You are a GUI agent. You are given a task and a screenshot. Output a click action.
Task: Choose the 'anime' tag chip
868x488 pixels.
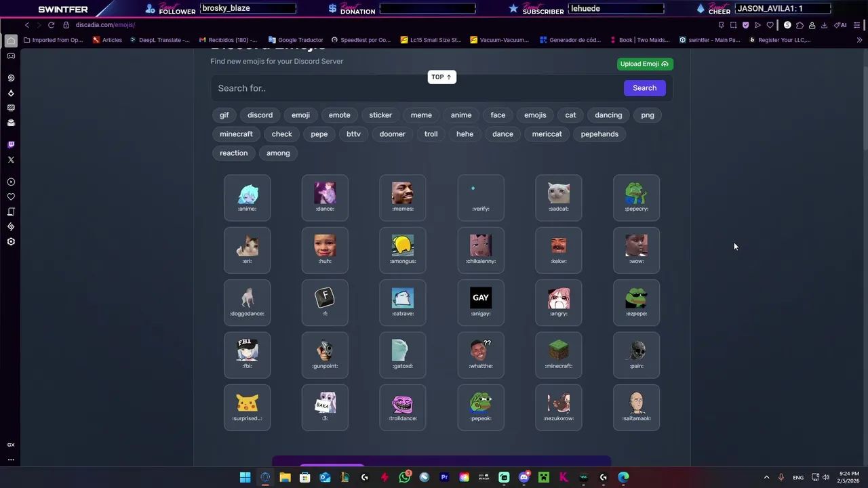click(x=461, y=115)
